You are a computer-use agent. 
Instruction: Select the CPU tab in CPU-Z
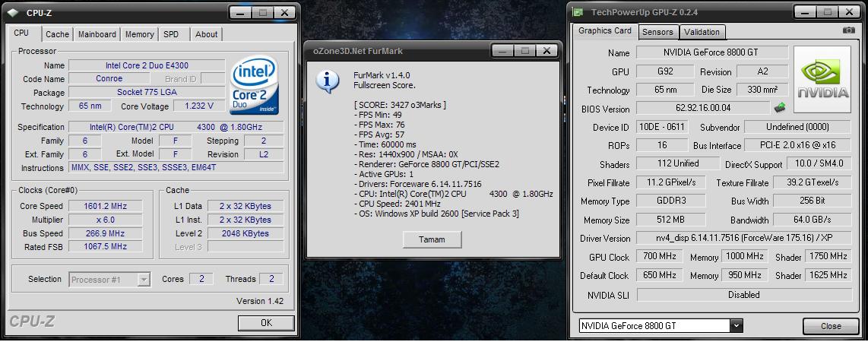21,33
